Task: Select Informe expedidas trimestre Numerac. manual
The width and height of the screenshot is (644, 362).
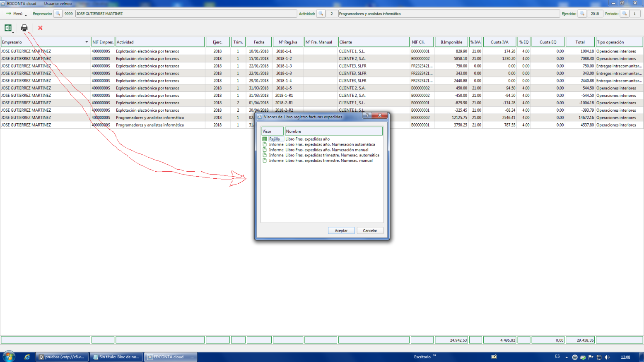Action: pos(328,161)
